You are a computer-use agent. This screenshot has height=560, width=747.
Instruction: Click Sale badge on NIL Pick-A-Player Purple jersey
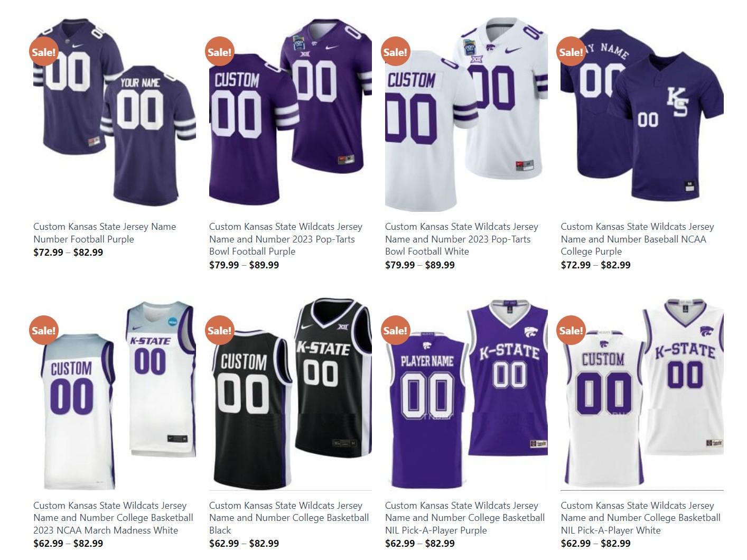395,330
